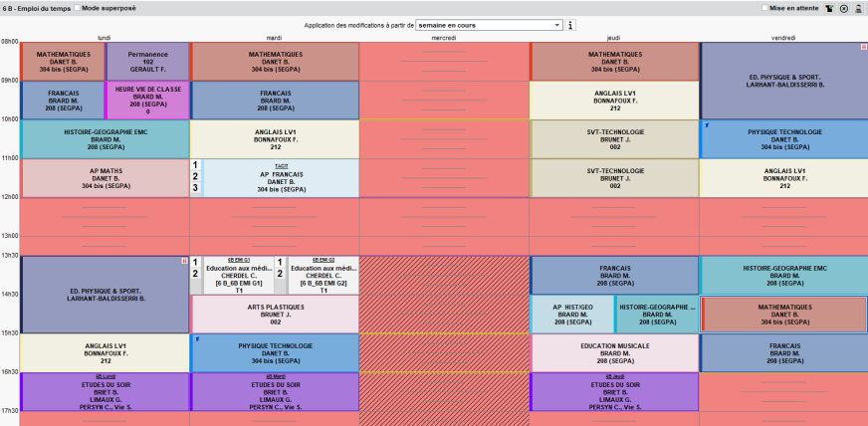Select week 2 tab of AP FRANCAIS Tuesday
This screenshot has height=426, width=868.
coord(195,176)
